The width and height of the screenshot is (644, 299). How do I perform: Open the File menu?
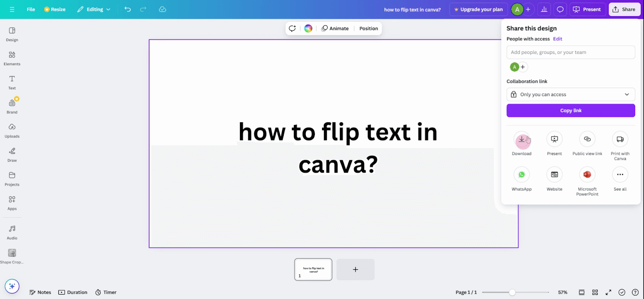tap(31, 9)
